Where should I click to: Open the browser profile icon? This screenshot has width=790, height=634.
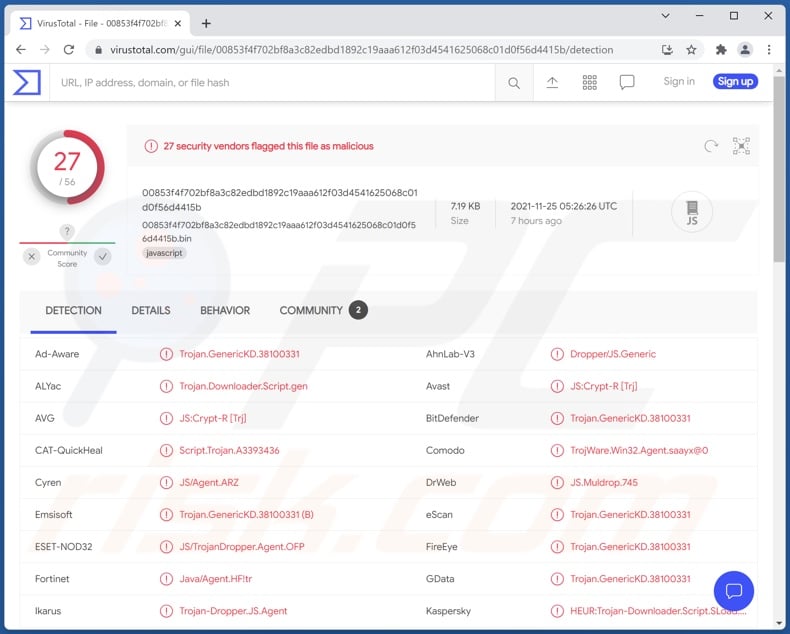click(745, 49)
